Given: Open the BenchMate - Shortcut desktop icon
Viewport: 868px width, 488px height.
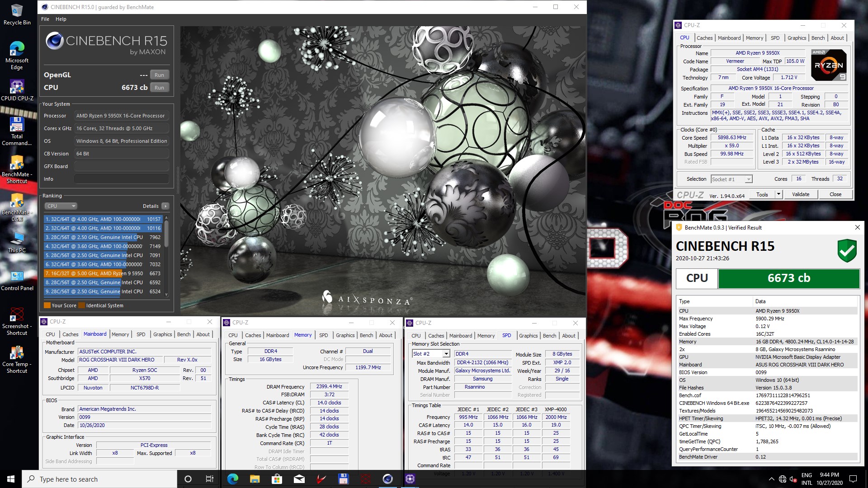Looking at the screenshot, I should (17, 169).
